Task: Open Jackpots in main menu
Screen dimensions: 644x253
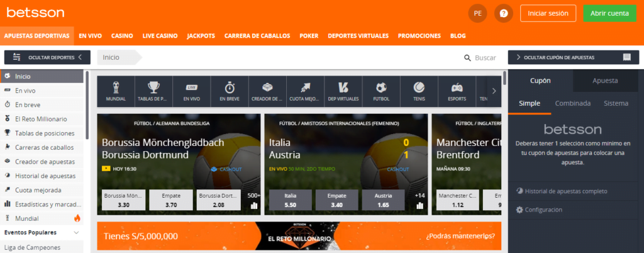Action: 201,36
